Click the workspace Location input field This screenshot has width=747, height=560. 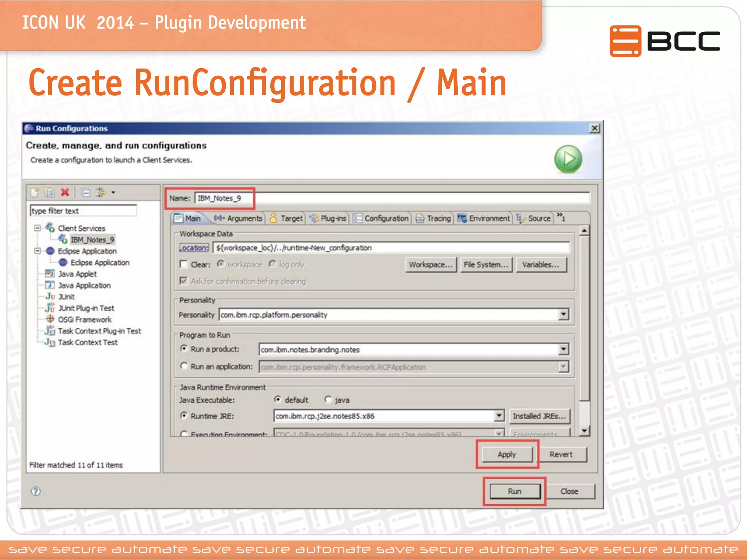point(391,248)
